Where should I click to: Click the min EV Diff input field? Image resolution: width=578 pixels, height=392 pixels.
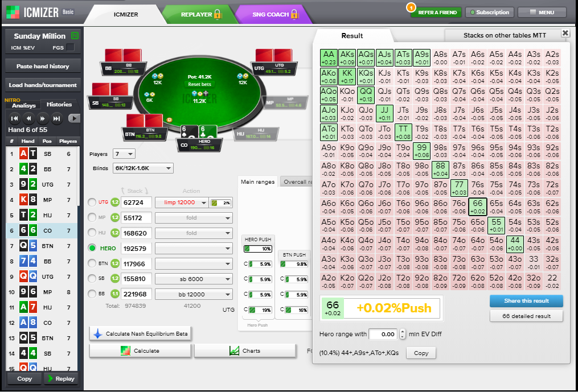pyautogui.click(x=383, y=334)
